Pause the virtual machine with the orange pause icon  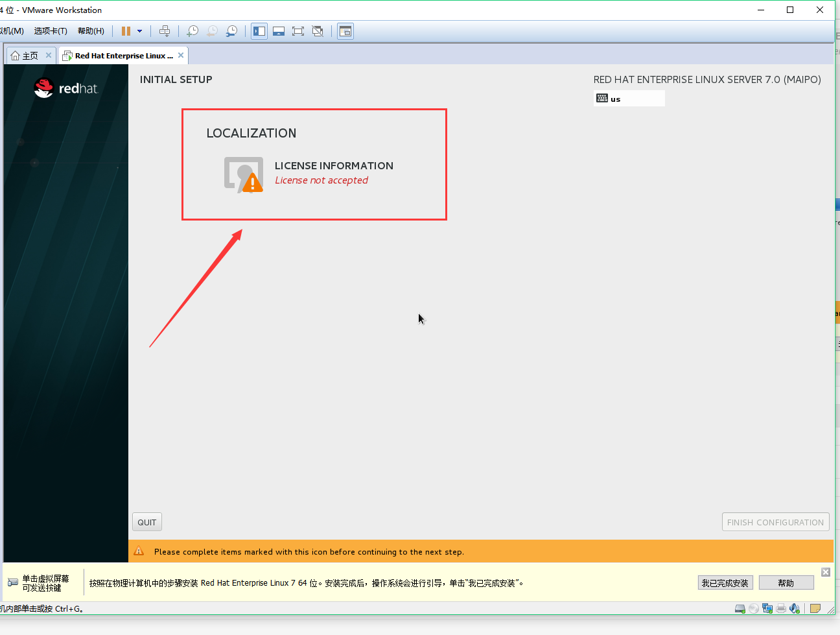(x=126, y=31)
